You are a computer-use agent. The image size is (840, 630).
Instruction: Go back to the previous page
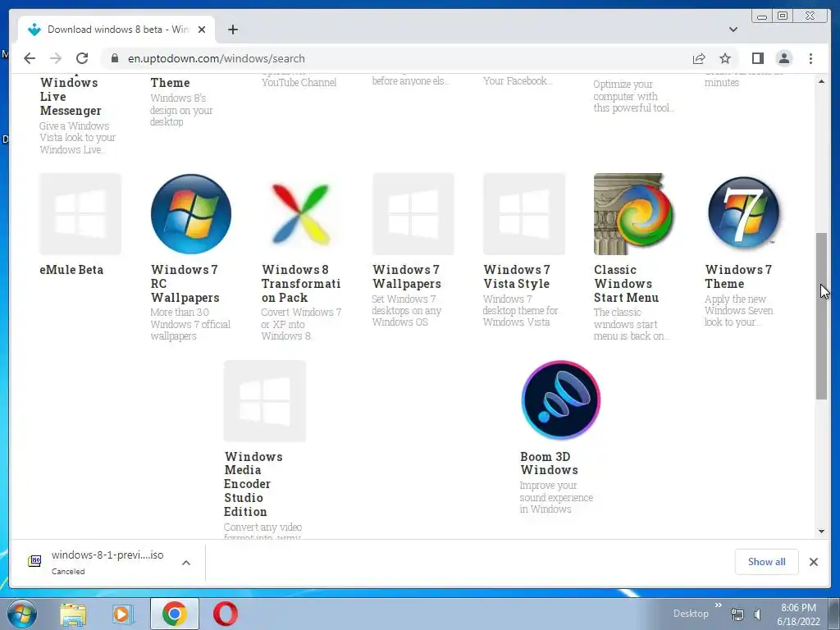pos(30,58)
